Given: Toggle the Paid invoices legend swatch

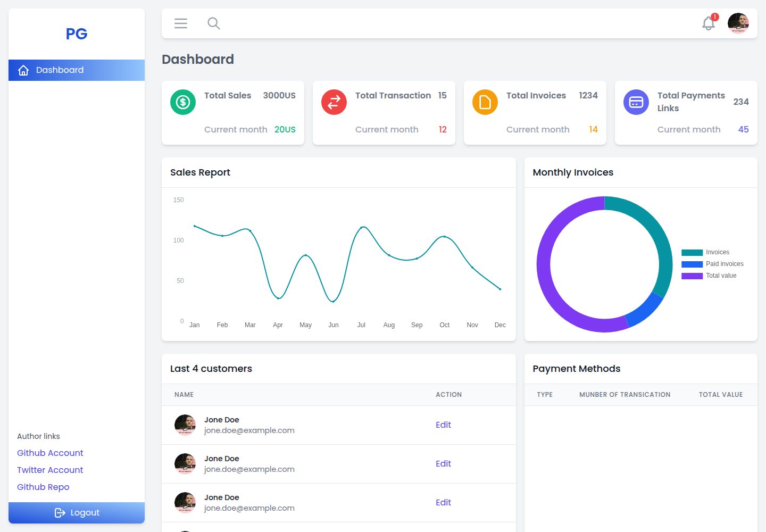Looking at the screenshot, I should pos(692,264).
